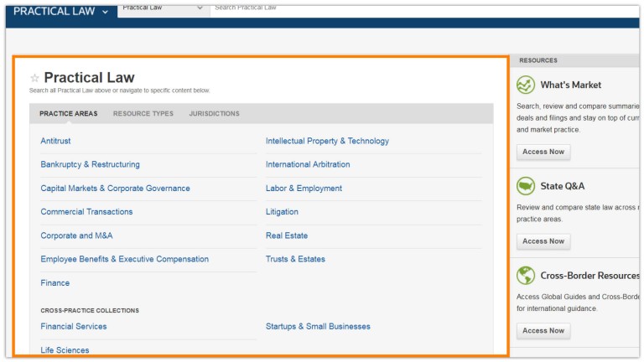Screen dimensions: 644x362
Task: Switch to the Jurisdictions tab
Action: coord(214,114)
